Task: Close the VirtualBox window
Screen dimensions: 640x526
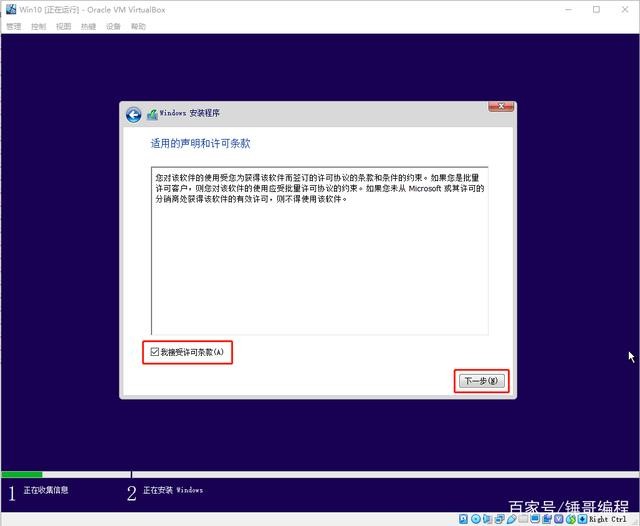Action: pyautogui.click(x=625, y=9)
